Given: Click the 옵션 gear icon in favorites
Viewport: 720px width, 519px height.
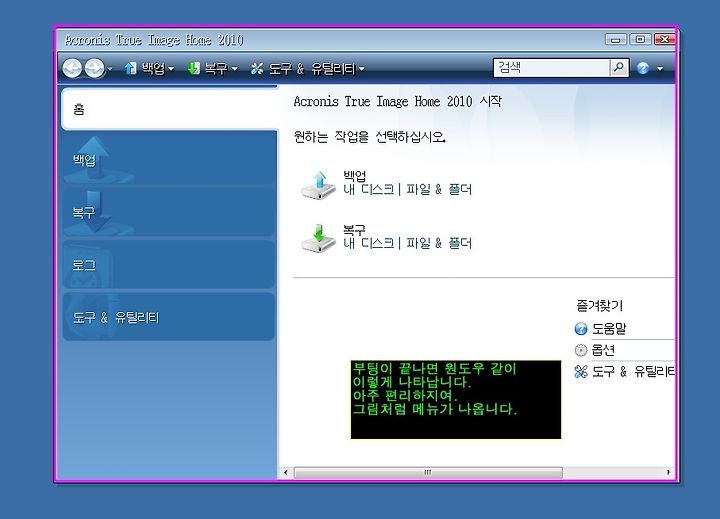Looking at the screenshot, I should [581, 350].
